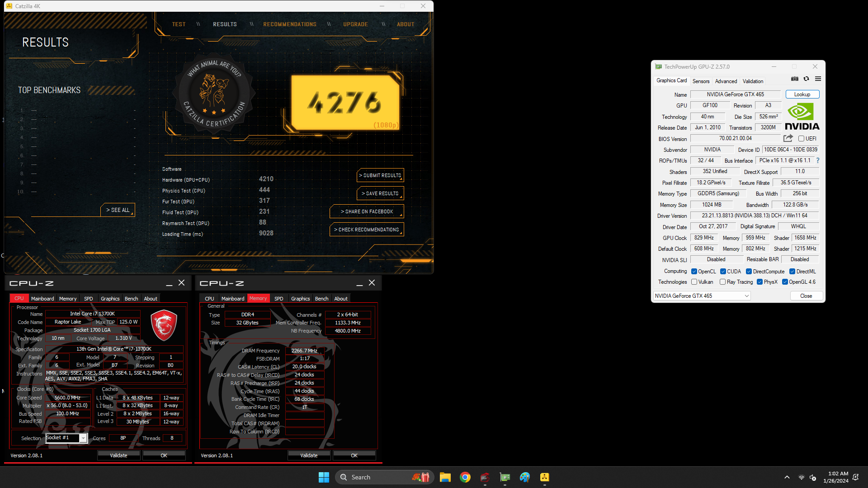868x488 pixels.
Task: Open GPU selection dropdown in GPU-Z
Action: tap(702, 296)
